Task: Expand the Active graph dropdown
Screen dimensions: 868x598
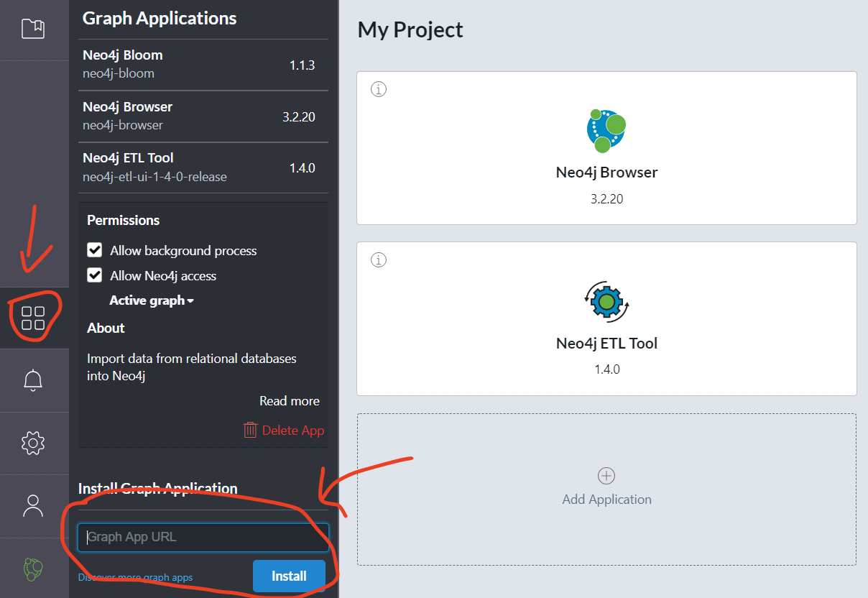Action: pyautogui.click(x=151, y=300)
